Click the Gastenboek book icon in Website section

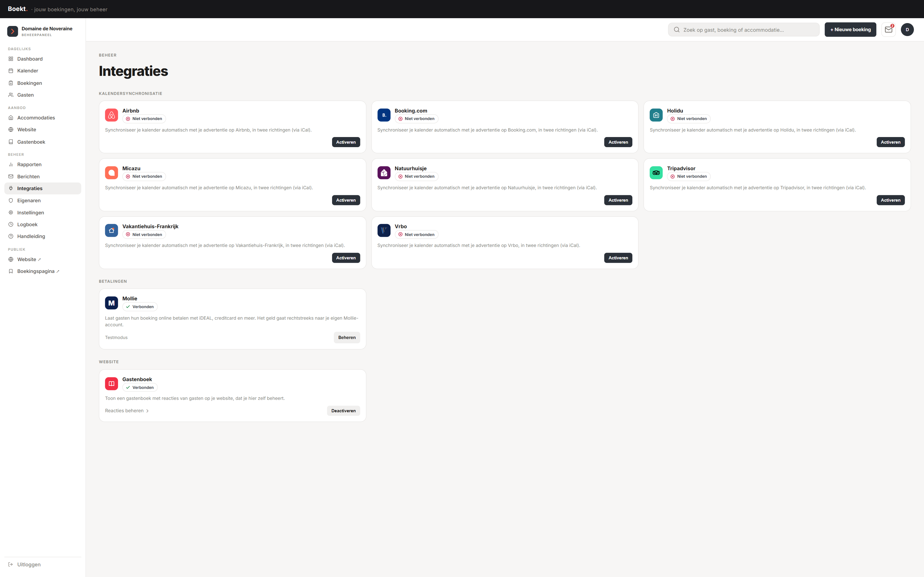(111, 383)
